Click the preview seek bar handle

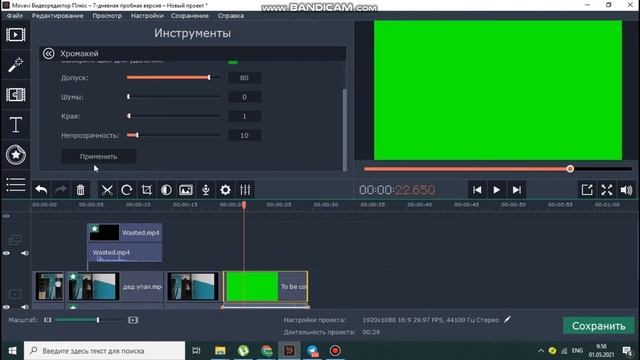click(x=570, y=169)
